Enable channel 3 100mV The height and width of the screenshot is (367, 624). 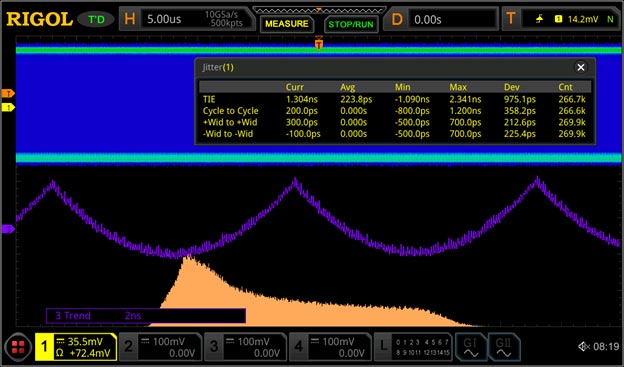(246, 347)
